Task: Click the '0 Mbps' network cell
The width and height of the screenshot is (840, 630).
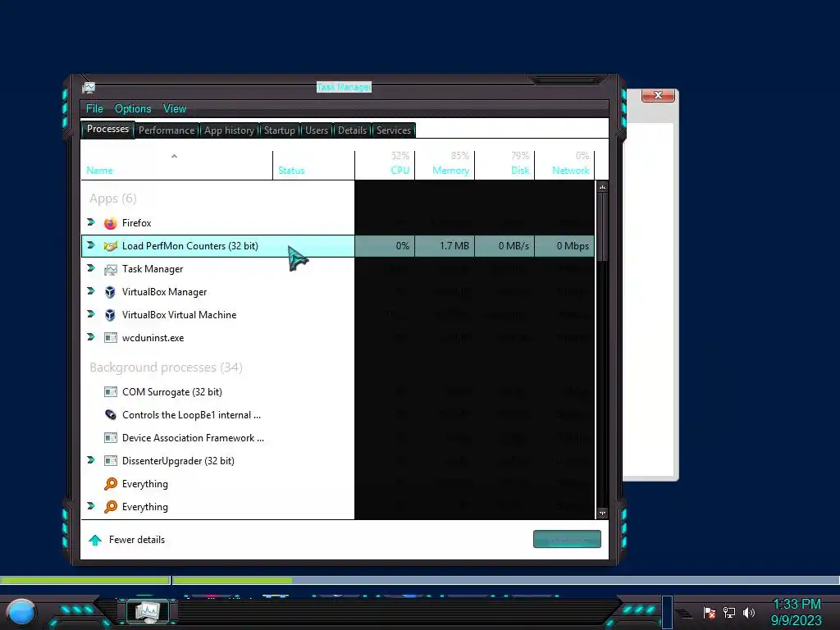Action: click(x=565, y=246)
